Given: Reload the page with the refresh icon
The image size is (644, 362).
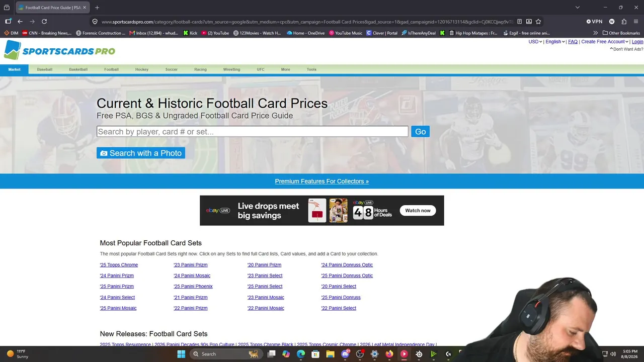Looking at the screenshot, I should (44, 22).
